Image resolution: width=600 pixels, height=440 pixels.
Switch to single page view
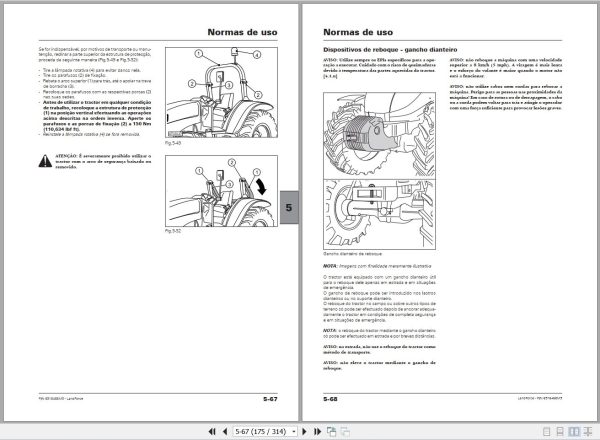pos(547,432)
